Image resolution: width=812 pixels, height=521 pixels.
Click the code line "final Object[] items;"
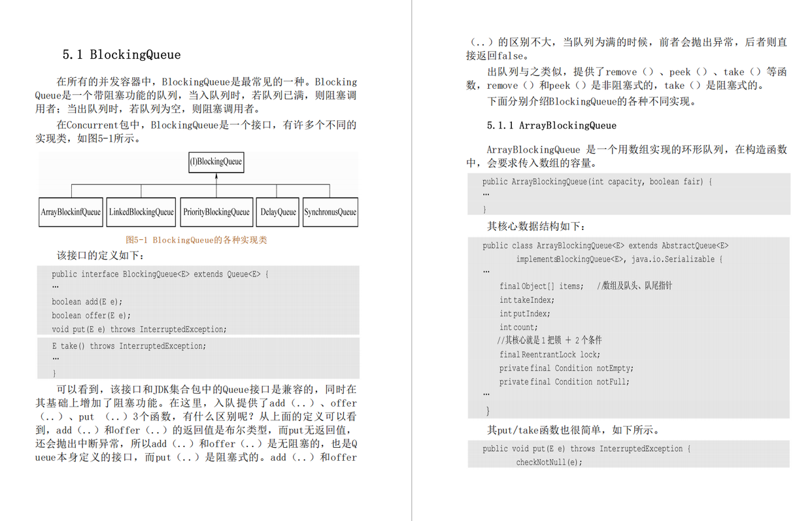pyautogui.click(x=541, y=286)
